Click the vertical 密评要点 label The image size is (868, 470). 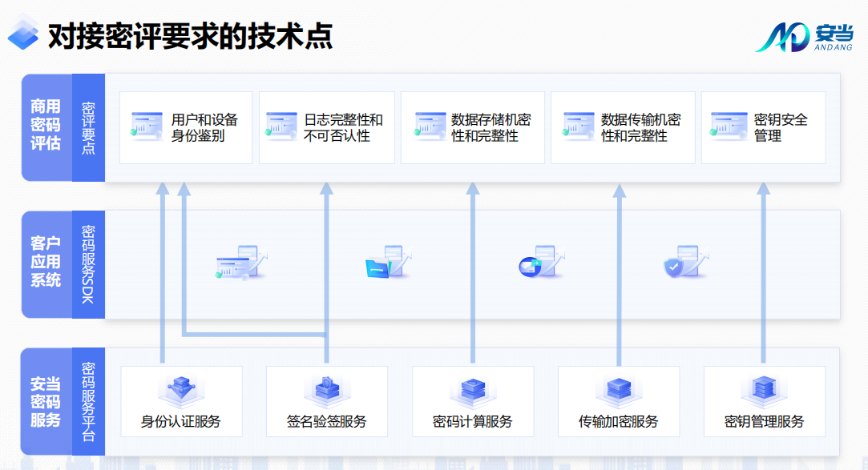pyautogui.click(x=89, y=128)
